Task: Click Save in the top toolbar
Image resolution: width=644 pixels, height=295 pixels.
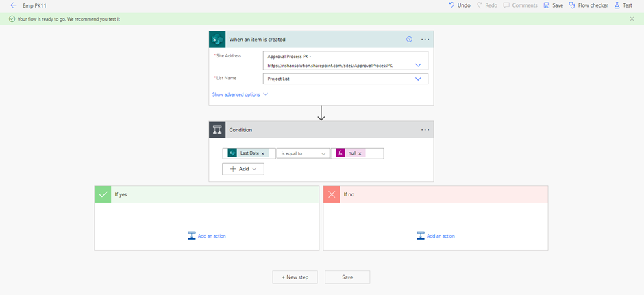Action: (x=554, y=5)
